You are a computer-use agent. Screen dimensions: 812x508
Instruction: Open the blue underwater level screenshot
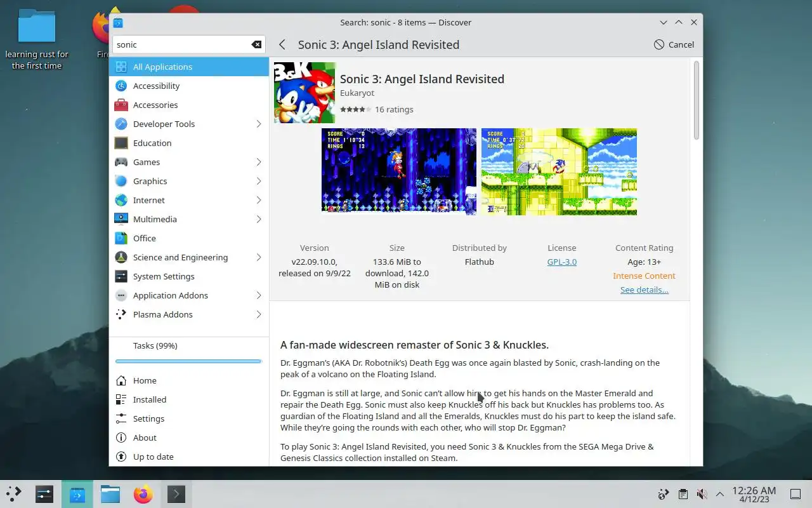coord(398,171)
